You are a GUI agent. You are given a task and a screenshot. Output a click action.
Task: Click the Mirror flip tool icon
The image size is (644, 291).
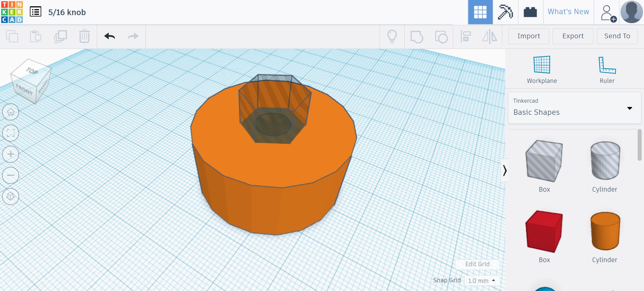point(489,36)
